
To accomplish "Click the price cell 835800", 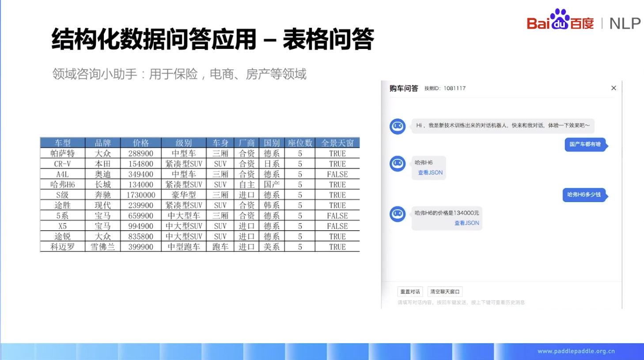I will coord(141,236).
